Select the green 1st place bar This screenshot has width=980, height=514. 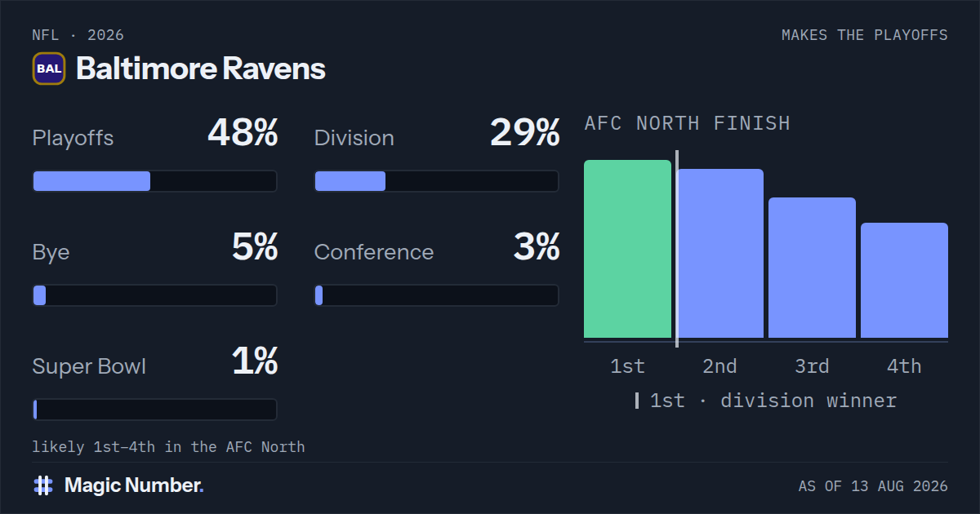click(627, 249)
